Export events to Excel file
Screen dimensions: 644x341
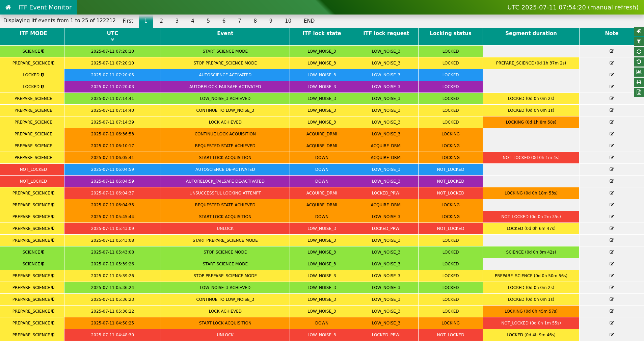point(639,92)
